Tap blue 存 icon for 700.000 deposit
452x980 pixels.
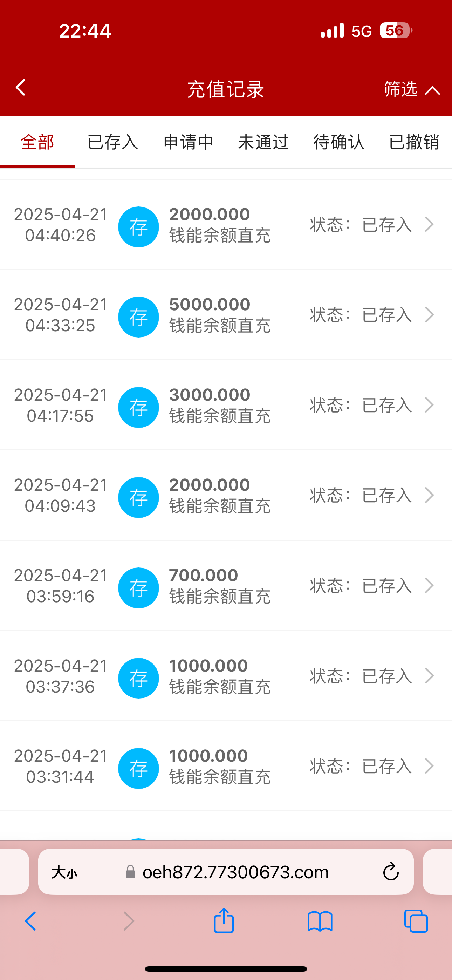click(138, 588)
